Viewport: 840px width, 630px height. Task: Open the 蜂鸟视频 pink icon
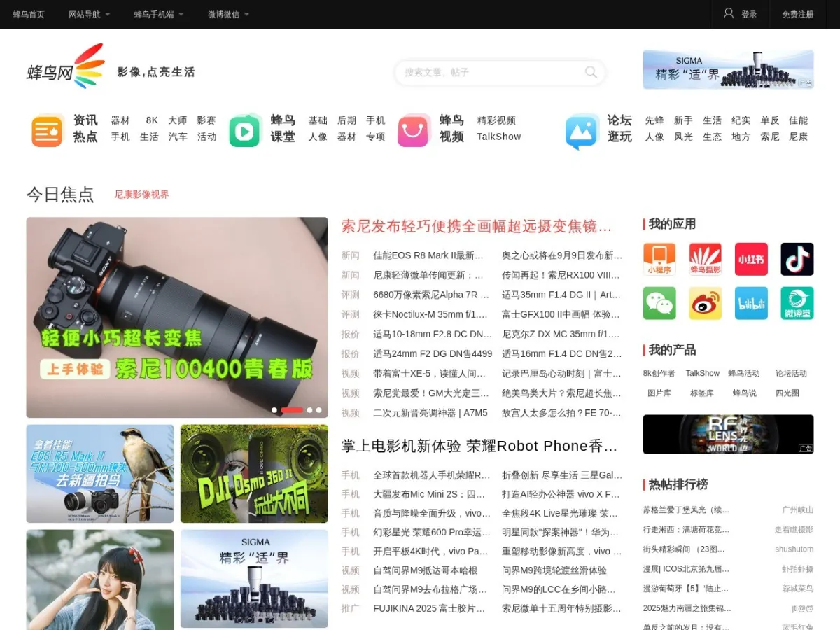tap(414, 131)
